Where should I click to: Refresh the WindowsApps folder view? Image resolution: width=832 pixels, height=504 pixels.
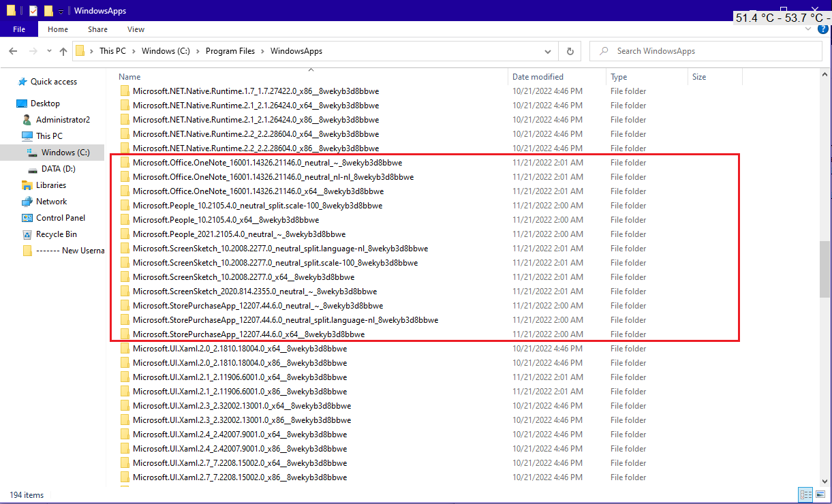pos(570,51)
